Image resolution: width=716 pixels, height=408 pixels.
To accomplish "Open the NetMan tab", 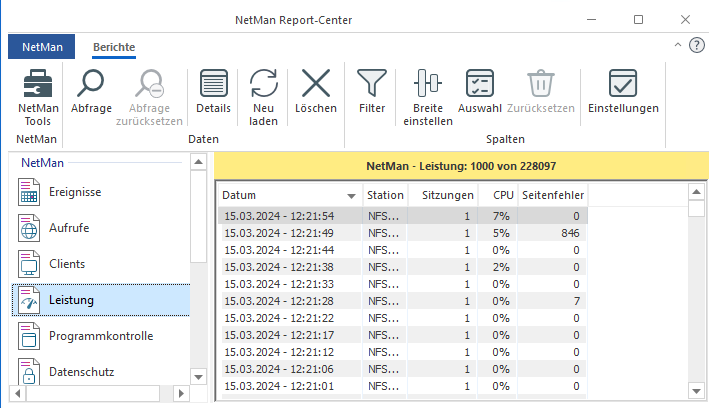I will click(41, 47).
